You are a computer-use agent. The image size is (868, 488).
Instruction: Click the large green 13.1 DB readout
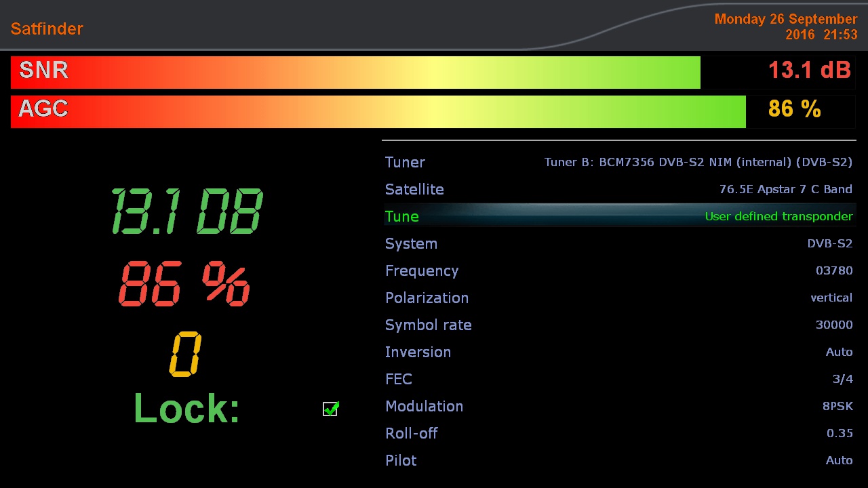tap(186, 212)
